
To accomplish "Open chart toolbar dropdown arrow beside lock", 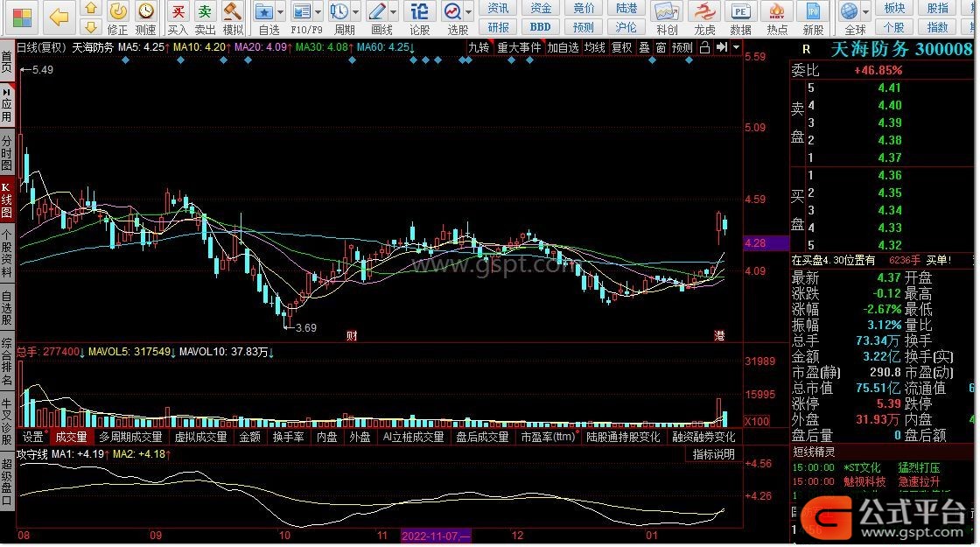I will [736, 47].
